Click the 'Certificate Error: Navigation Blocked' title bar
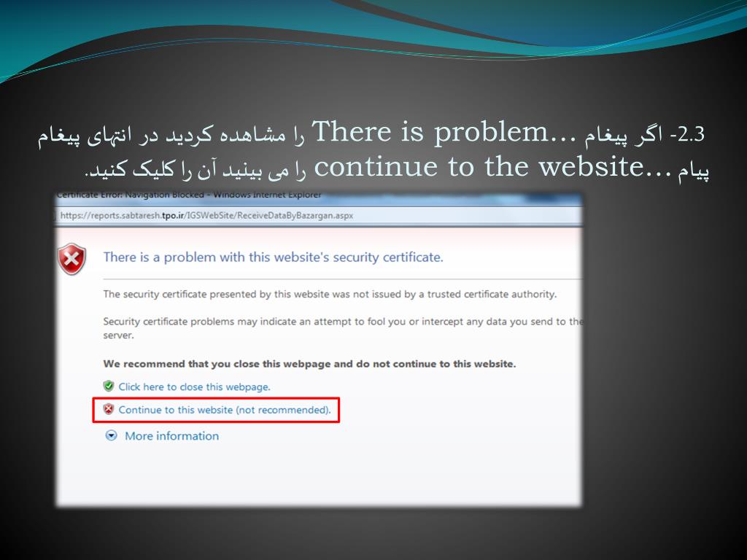Screen dimensions: 747x560 click(320, 195)
